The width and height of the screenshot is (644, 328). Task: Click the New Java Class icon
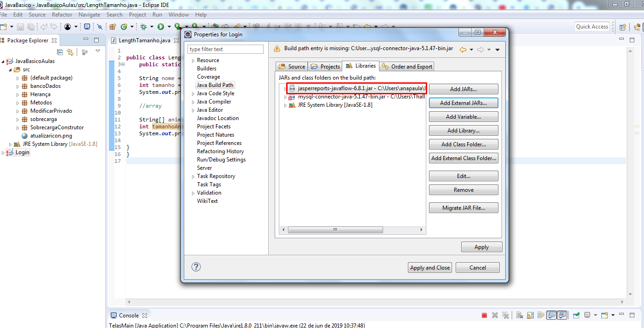tap(124, 27)
